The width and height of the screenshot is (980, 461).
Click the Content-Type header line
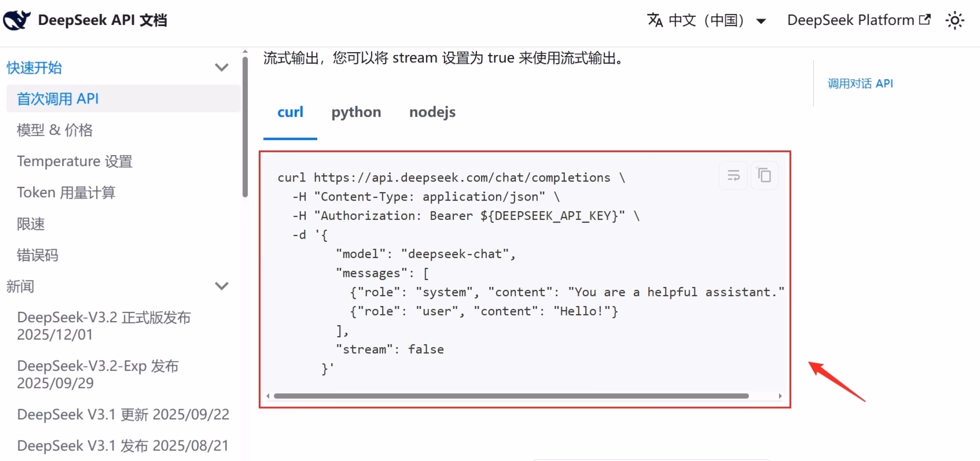tap(425, 197)
